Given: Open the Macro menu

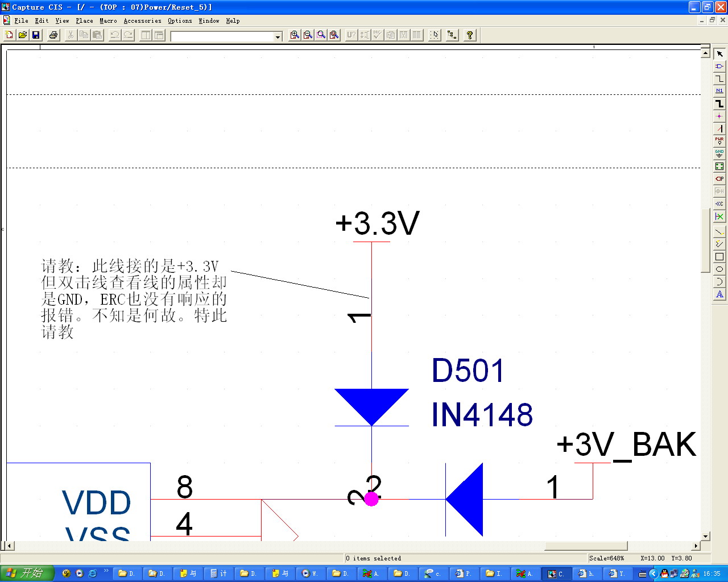Looking at the screenshot, I should (x=108, y=20).
